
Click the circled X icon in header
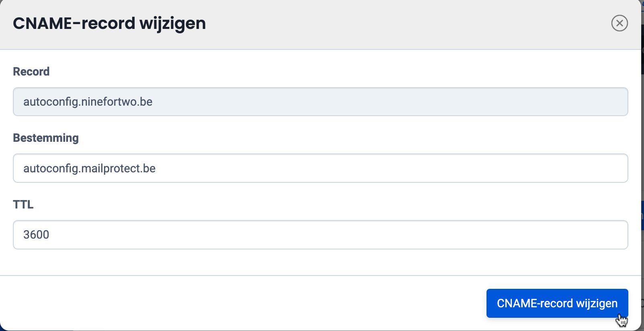(x=619, y=23)
